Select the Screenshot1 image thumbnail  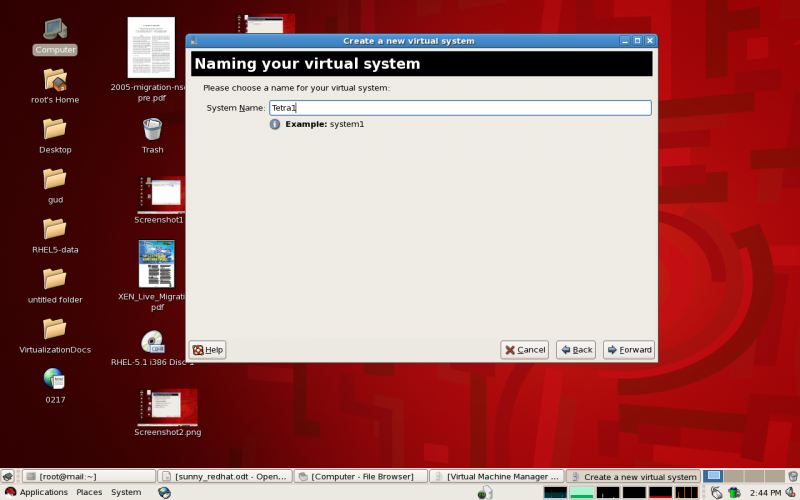(162, 195)
